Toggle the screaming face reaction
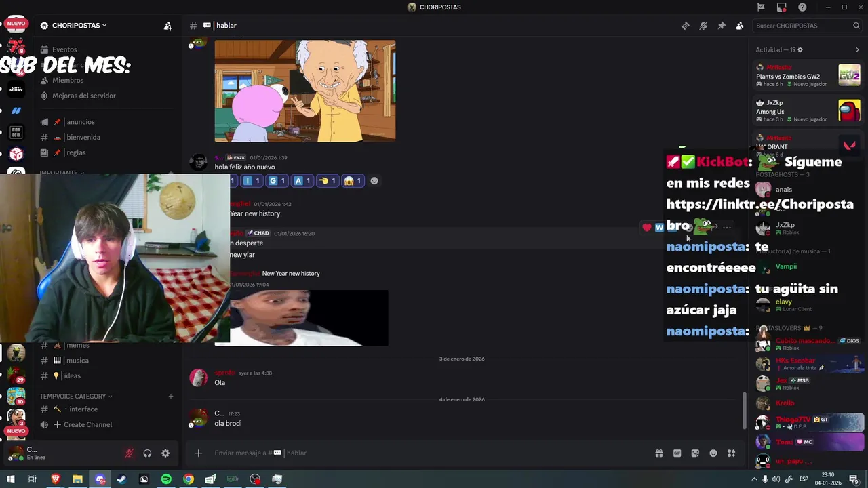Screen dimensions: 868x488 (x=353, y=181)
